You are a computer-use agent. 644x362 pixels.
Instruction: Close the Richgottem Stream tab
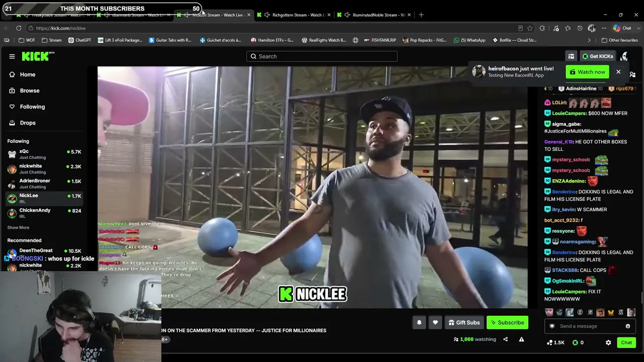(329, 15)
